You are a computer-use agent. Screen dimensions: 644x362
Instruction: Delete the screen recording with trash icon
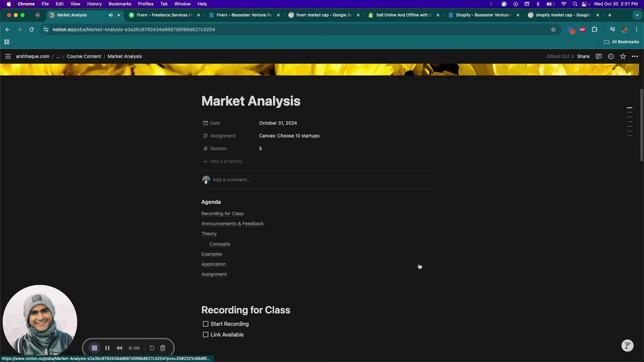pyautogui.click(x=163, y=348)
